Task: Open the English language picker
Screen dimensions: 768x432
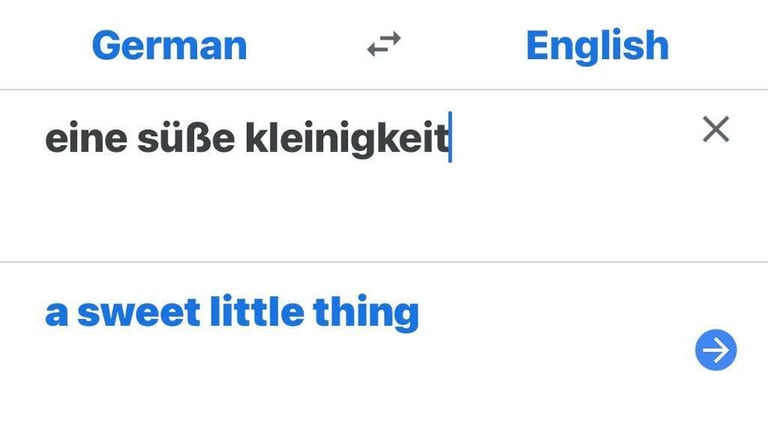Action: coord(598,46)
